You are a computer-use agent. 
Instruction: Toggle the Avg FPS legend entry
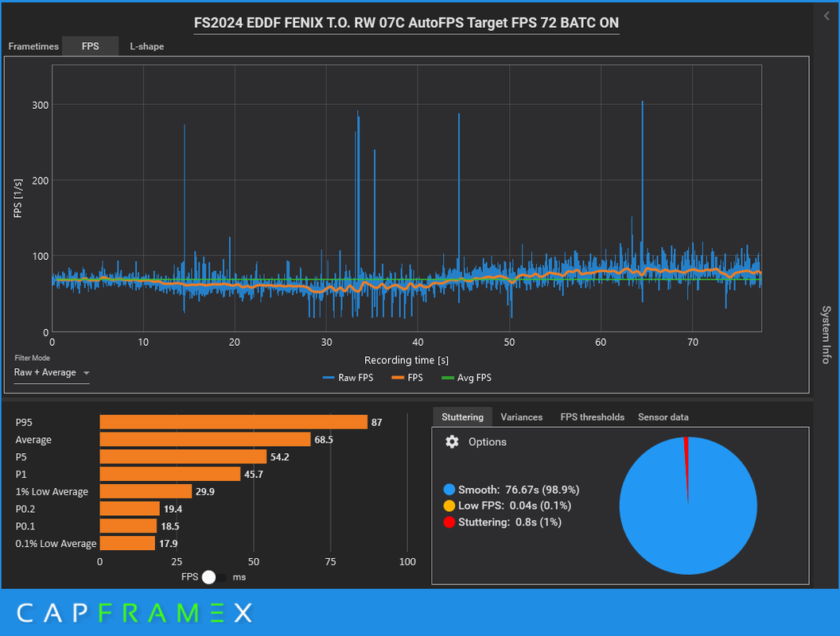coord(466,378)
